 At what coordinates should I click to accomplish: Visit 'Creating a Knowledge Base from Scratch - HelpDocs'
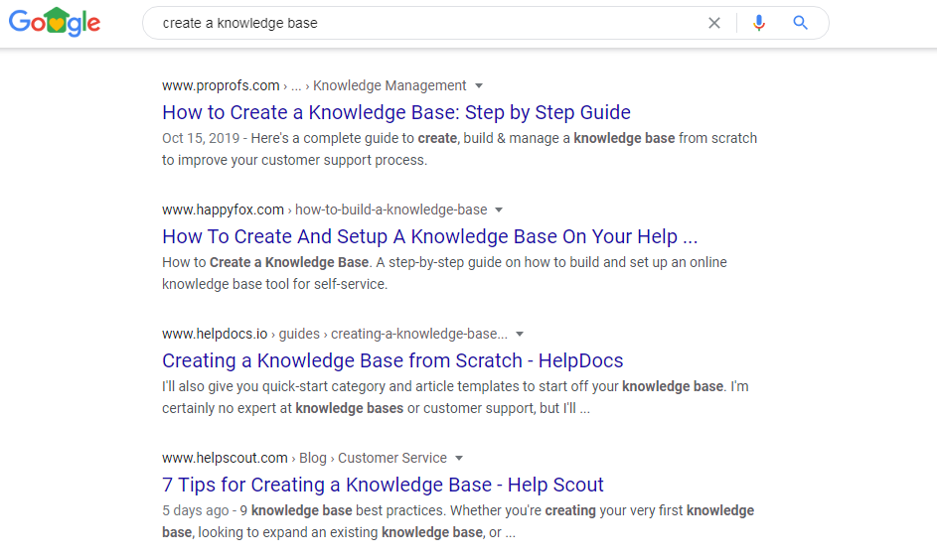(392, 360)
